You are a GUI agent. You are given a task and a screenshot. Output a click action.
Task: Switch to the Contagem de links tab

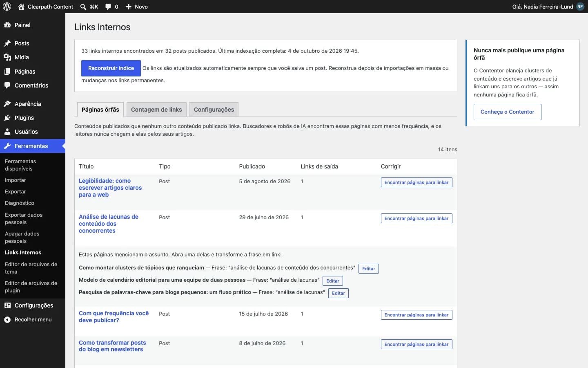point(156,110)
